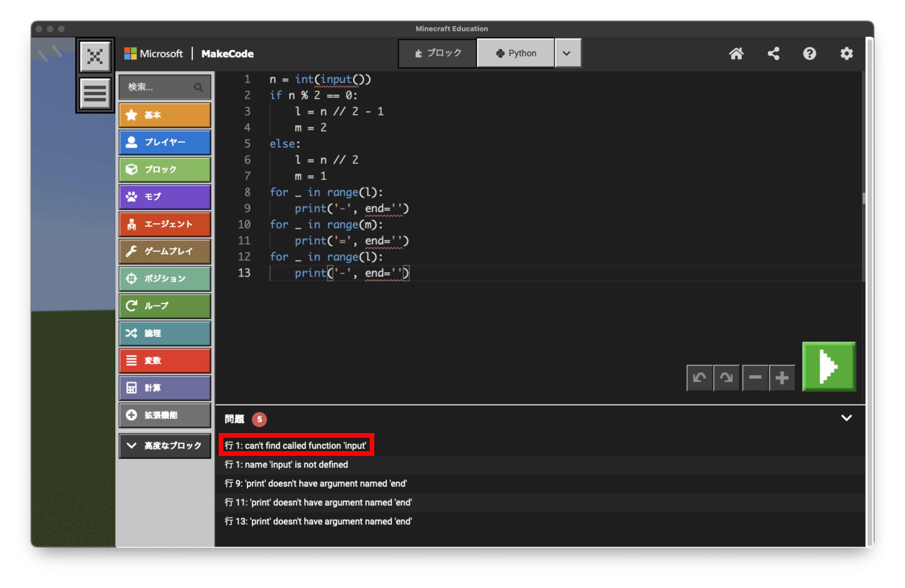Click code line 4 "m = 2"

coord(311,128)
